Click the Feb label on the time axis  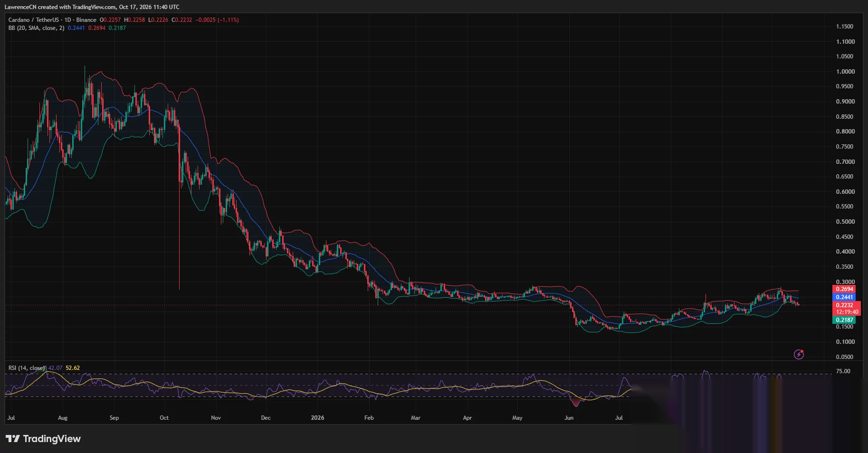369,418
